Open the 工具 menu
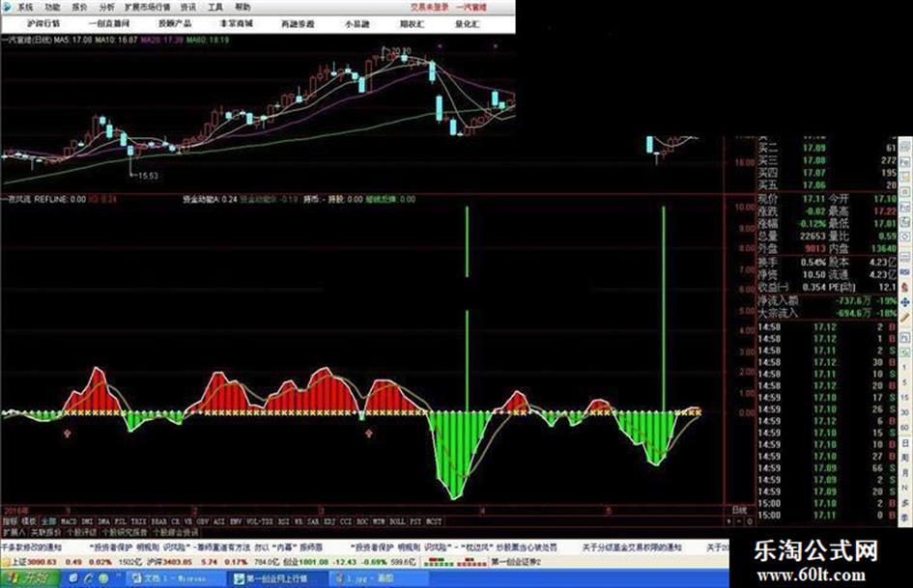 [x=215, y=7]
